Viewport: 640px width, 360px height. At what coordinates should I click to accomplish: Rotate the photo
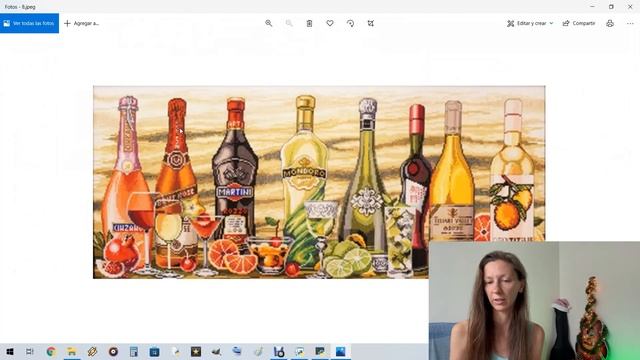coord(350,23)
